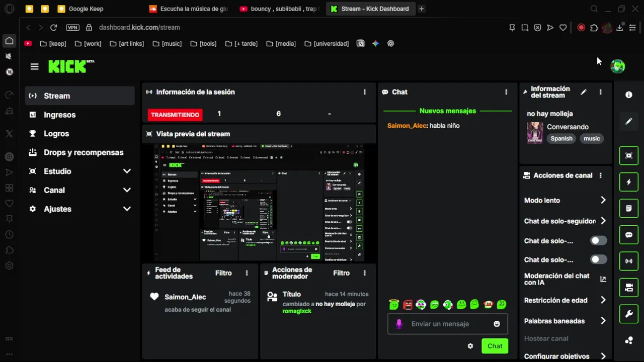Image resolution: width=644 pixels, height=362 pixels.
Task: Toggle second Chat de solo-... switch
Action: (x=598, y=259)
